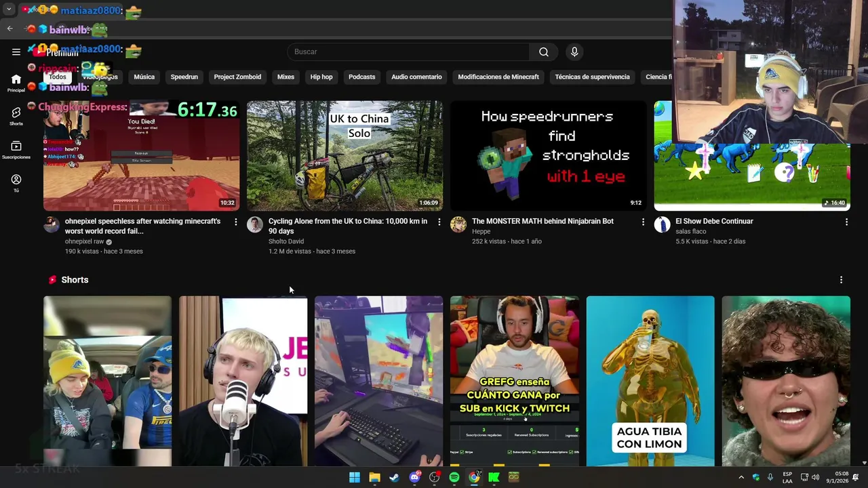Open OBS Studio from the taskbar
Viewport: 868px width, 488px height.
coord(434,477)
